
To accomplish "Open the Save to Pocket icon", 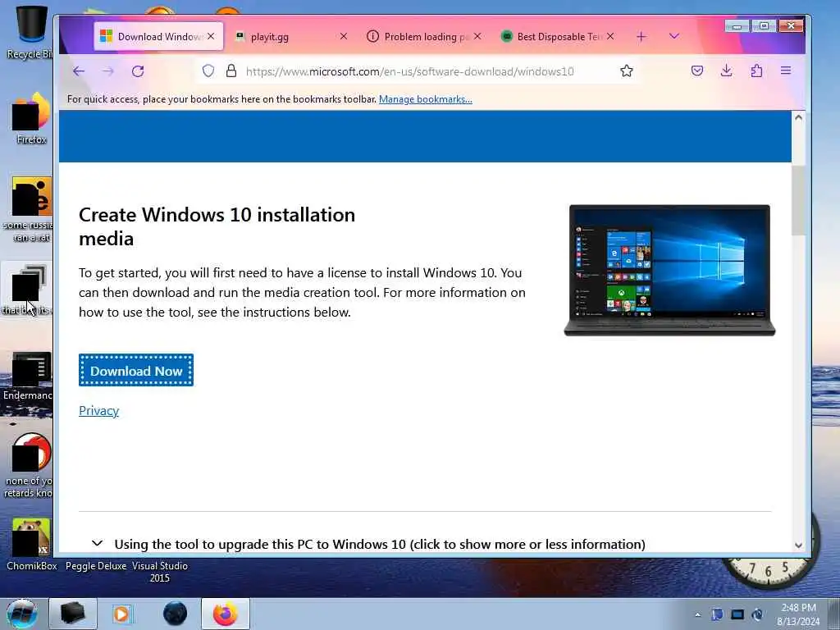I will pos(697,71).
